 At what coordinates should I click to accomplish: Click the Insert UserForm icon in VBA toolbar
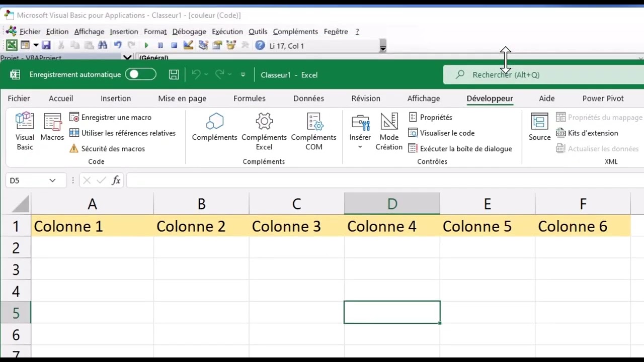[25, 45]
